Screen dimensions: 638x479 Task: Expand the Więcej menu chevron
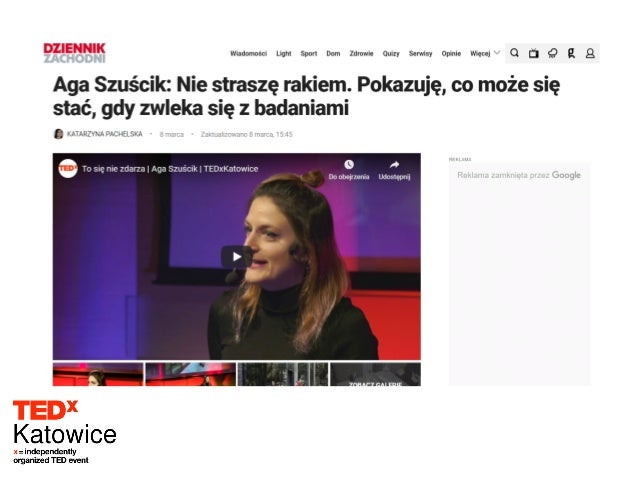point(497,53)
